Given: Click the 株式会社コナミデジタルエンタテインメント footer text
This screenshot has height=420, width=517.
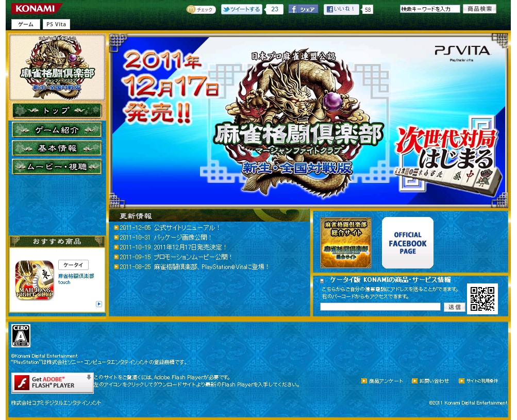Looking at the screenshot, I should pyautogui.click(x=56, y=403).
